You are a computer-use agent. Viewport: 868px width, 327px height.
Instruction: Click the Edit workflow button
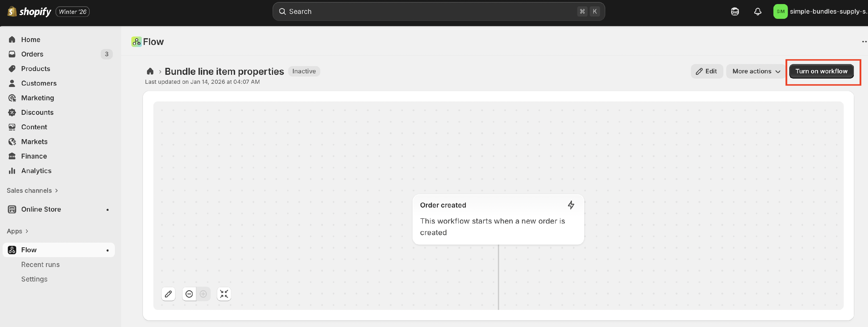707,71
